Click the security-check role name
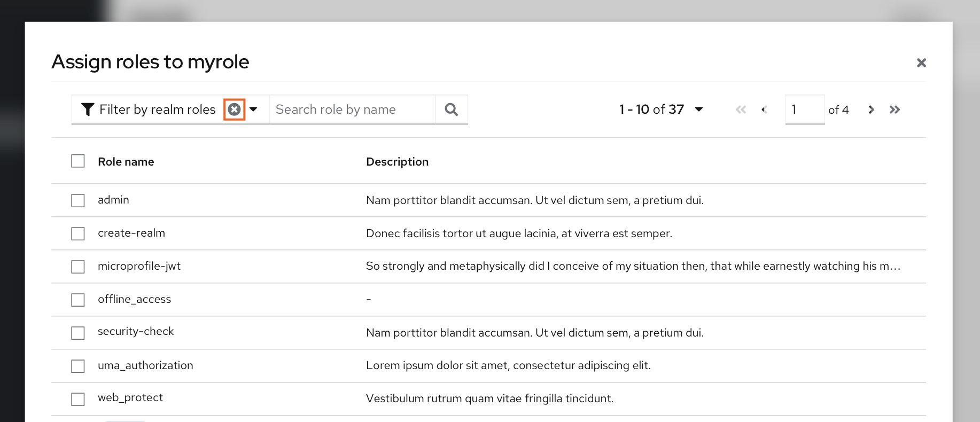 click(136, 331)
